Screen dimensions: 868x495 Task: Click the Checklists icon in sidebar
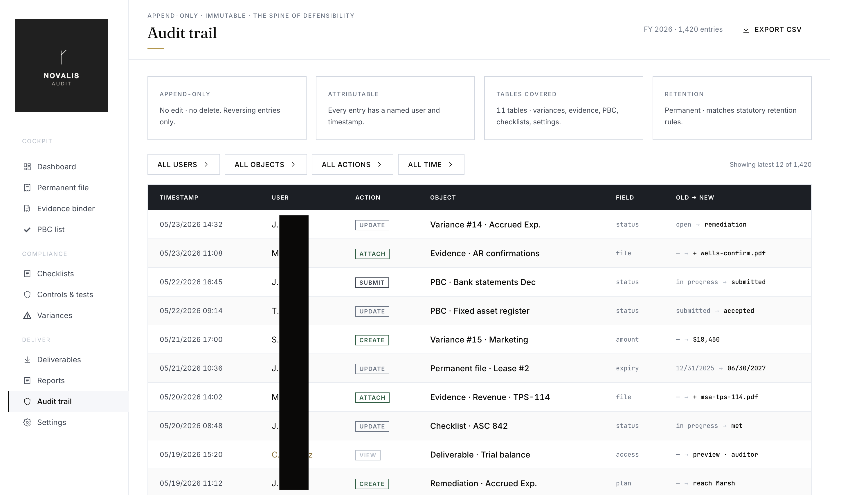[27, 274]
